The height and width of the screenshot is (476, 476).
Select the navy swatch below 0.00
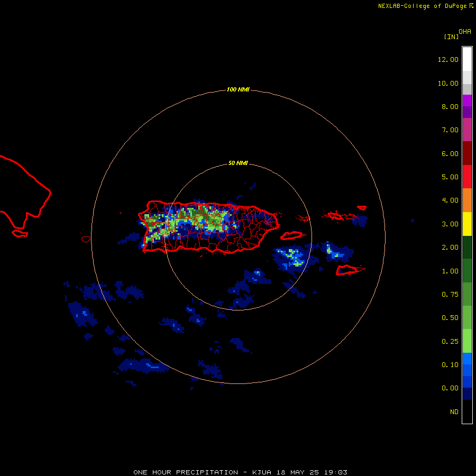(467, 393)
